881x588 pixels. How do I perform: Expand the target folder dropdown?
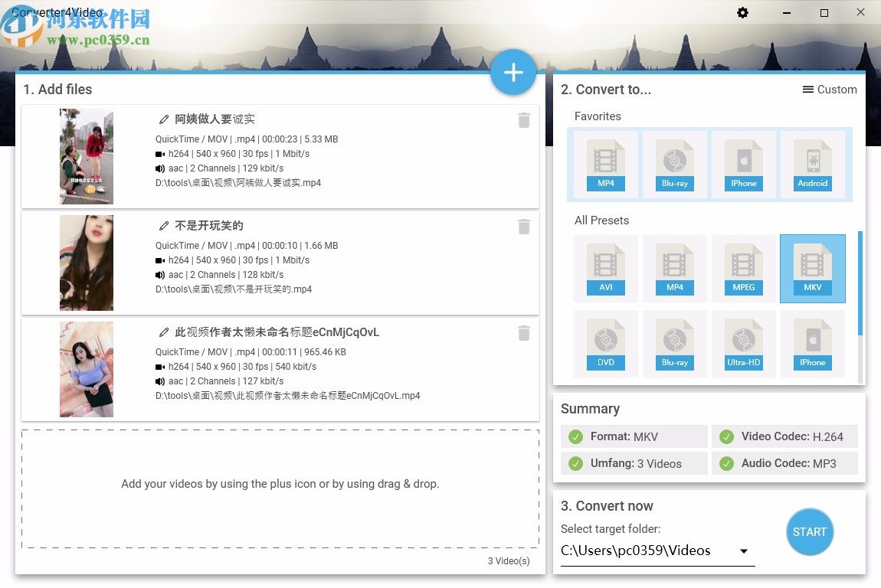click(x=742, y=550)
